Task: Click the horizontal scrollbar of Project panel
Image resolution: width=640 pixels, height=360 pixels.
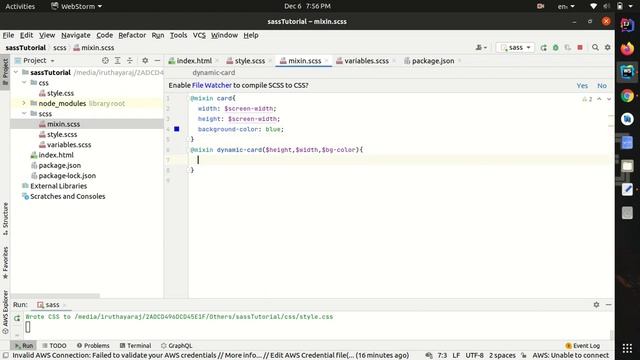Action: point(55,296)
